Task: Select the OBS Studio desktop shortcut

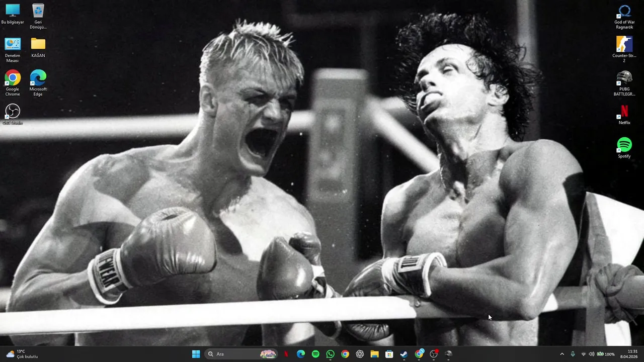Action: tap(13, 114)
